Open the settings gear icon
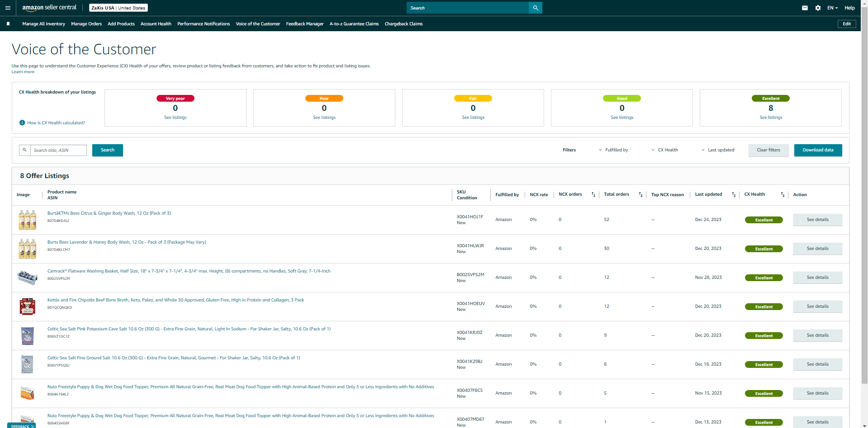 pyautogui.click(x=818, y=8)
